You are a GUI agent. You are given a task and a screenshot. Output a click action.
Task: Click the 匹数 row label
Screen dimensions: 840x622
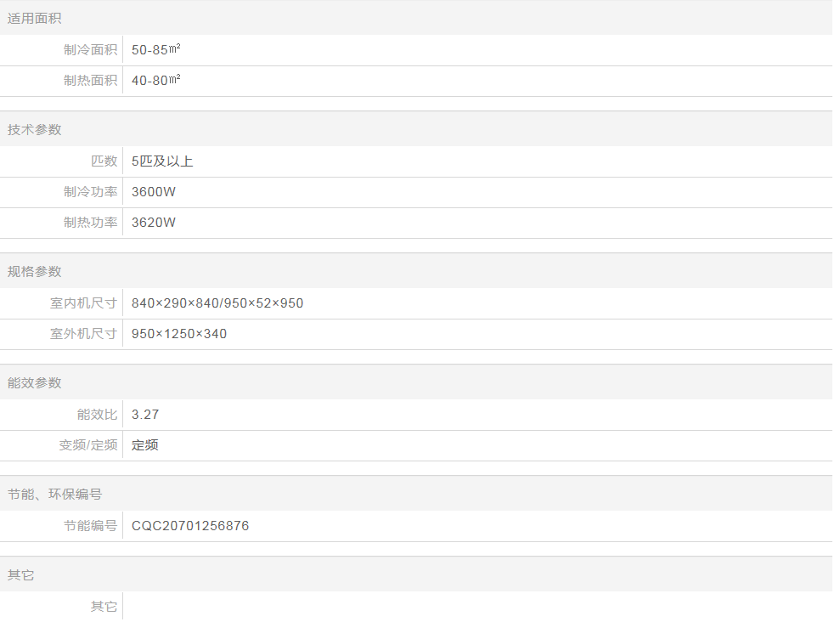pyautogui.click(x=104, y=161)
